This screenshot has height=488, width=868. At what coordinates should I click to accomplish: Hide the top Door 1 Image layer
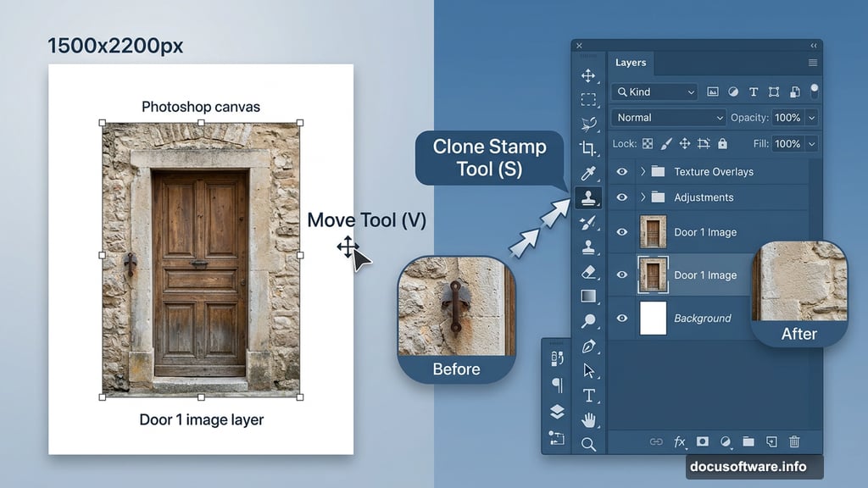(x=620, y=230)
